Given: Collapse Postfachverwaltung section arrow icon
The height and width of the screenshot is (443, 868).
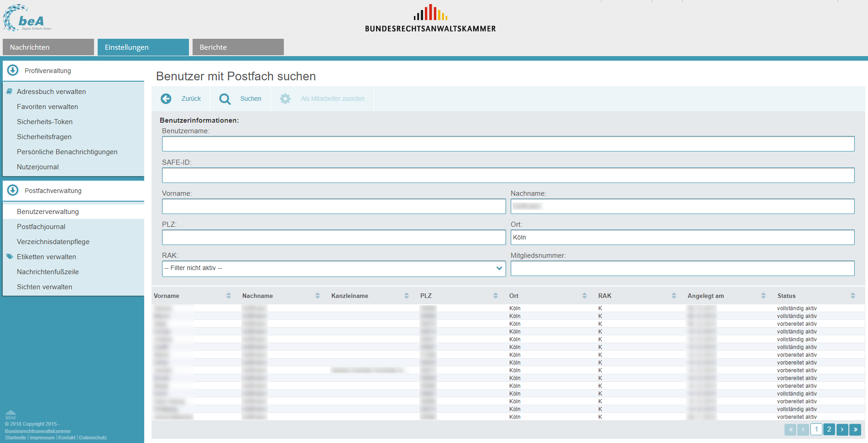Looking at the screenshot, I should (x=13, y=190).
